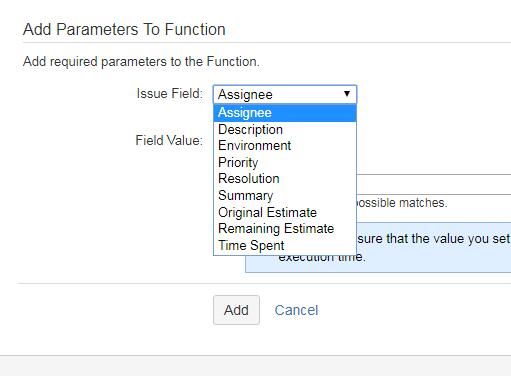The image size is (511, 376).
Task: Click the Cancel link
Action: click(296, 310)
